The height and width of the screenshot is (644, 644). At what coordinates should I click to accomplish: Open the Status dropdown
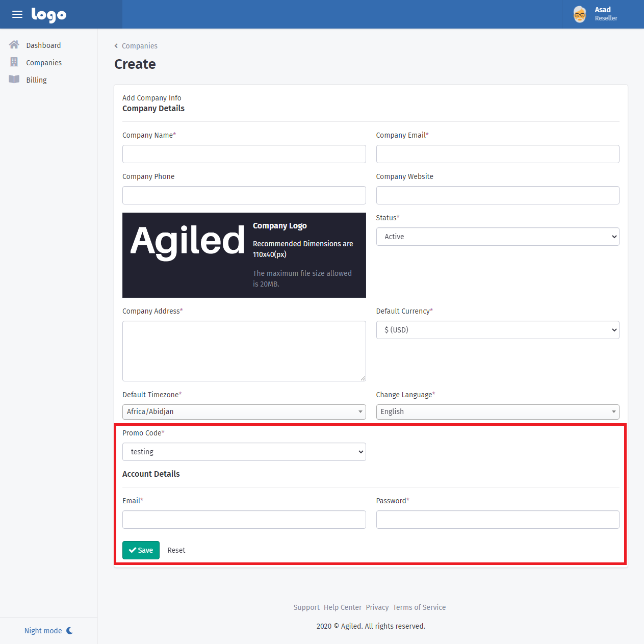point(497,237)
